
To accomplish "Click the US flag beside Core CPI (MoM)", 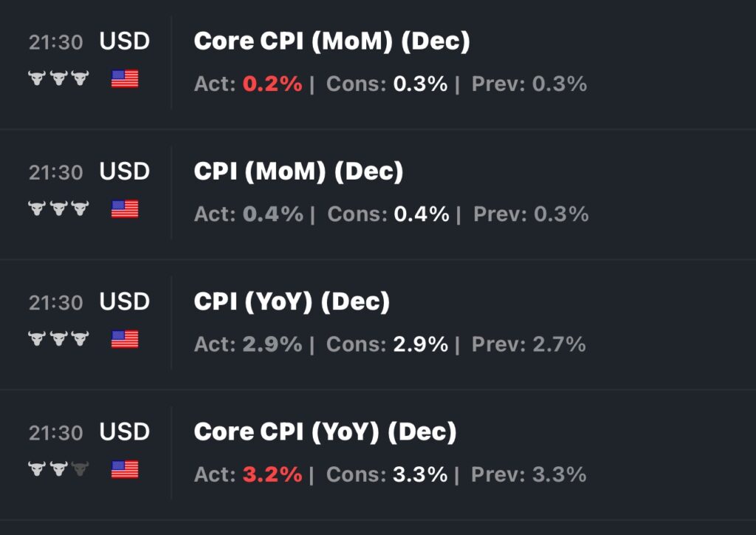I will pos(125,78).
